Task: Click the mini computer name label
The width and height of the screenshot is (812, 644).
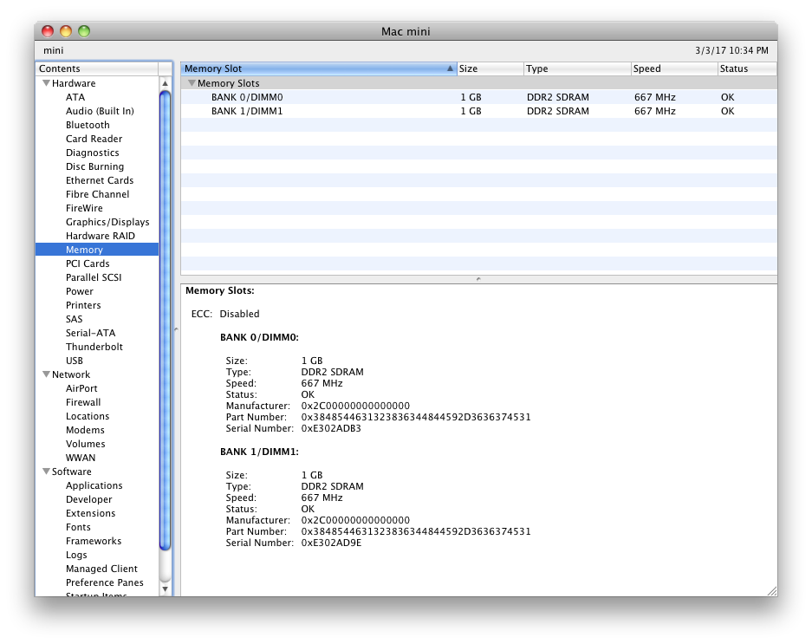Action: tap(54, 50)
